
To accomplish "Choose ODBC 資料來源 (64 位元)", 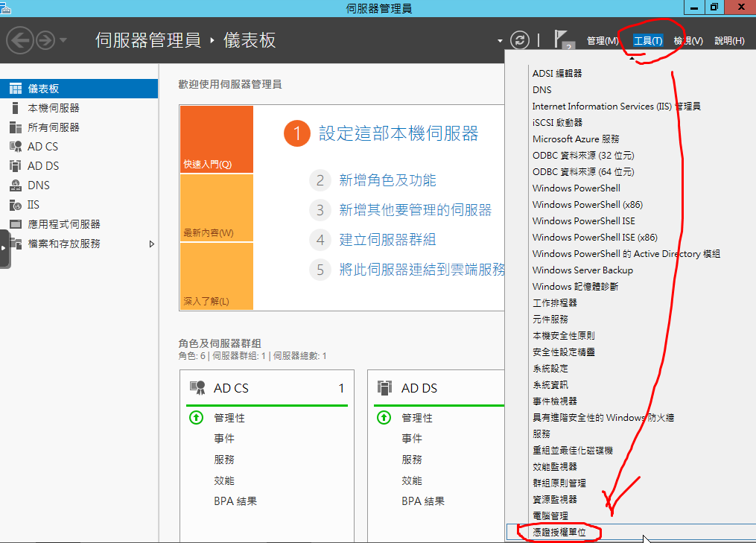I will tap(583, 171).
